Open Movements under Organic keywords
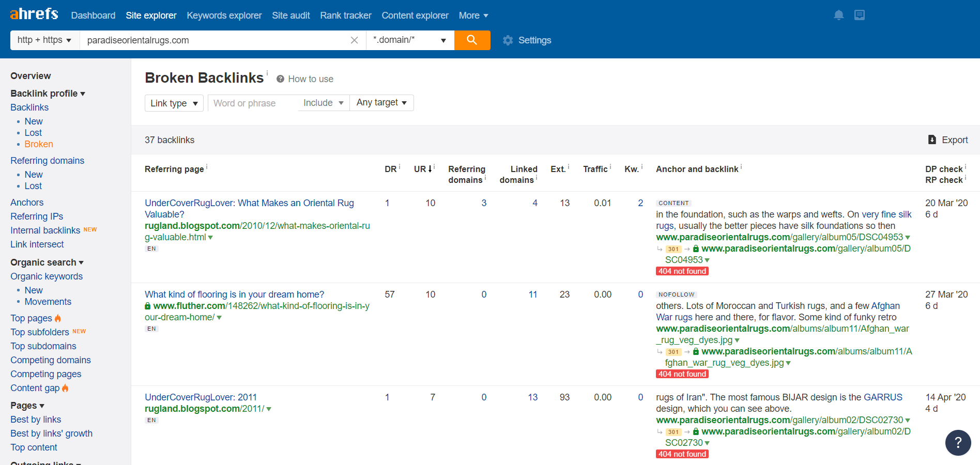This screenshot has width=980, height=465. (x=48, y=302)
